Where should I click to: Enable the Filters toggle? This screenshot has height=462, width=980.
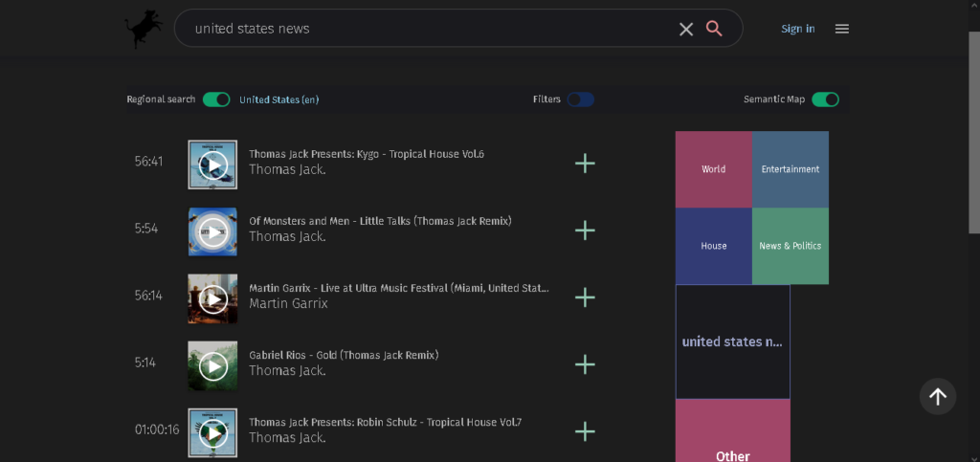coord(581,99)
